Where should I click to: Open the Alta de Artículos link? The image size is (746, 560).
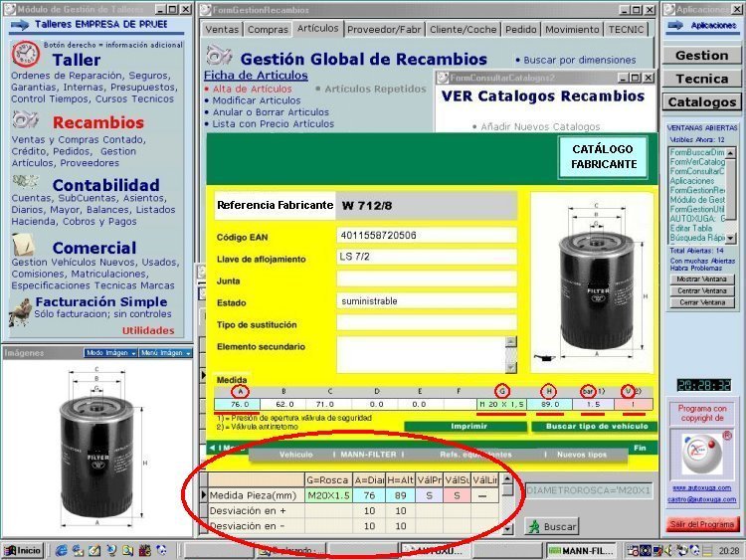pos(252,89)
